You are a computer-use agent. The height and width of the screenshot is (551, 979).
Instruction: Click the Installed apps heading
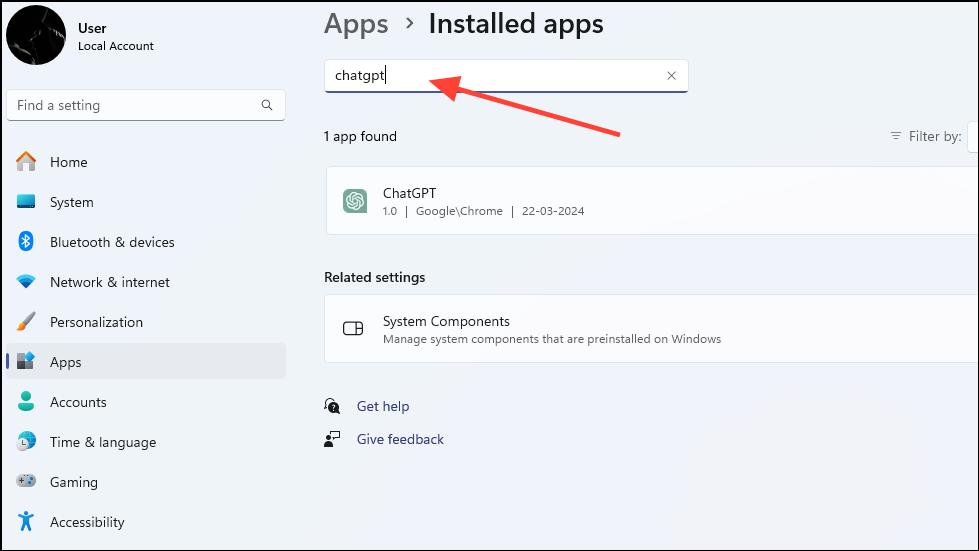click(516, 24)
